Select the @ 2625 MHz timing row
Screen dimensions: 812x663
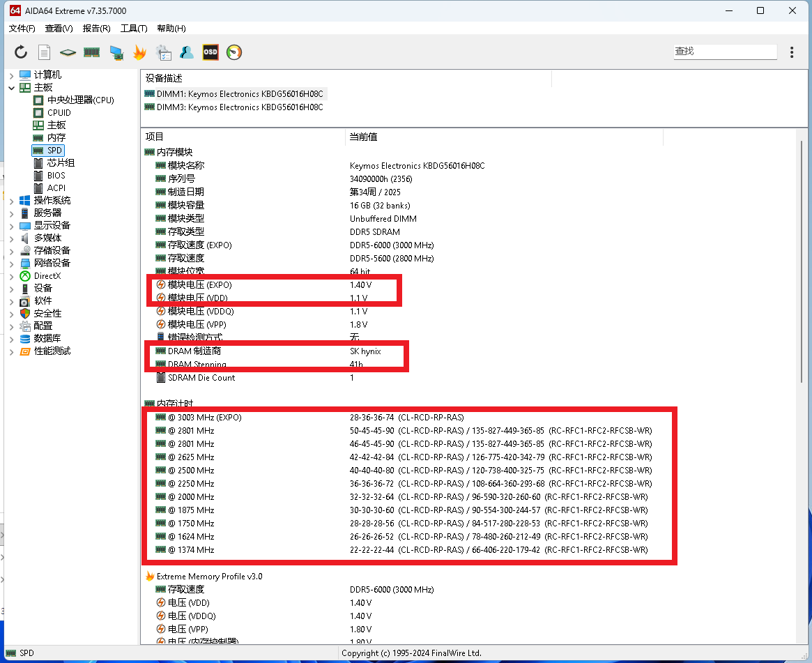(x=403, y=457)
